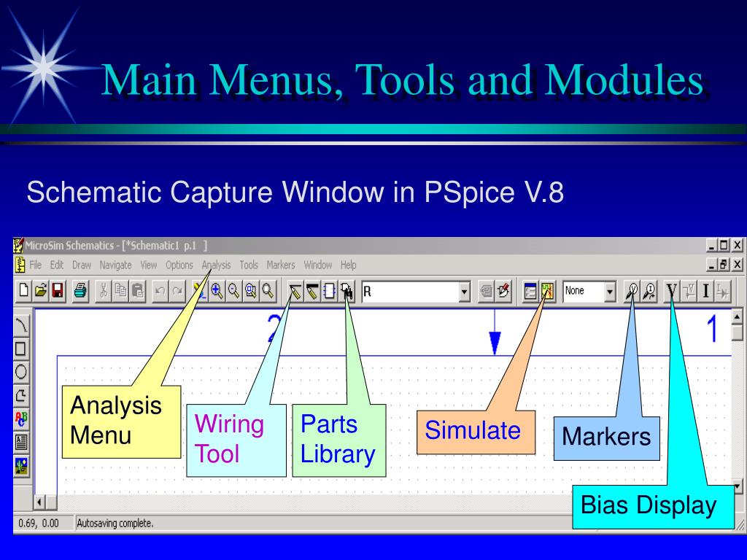Click the 'Autosaving complete.' status message

pyautogui.click(x=115, y=524)
